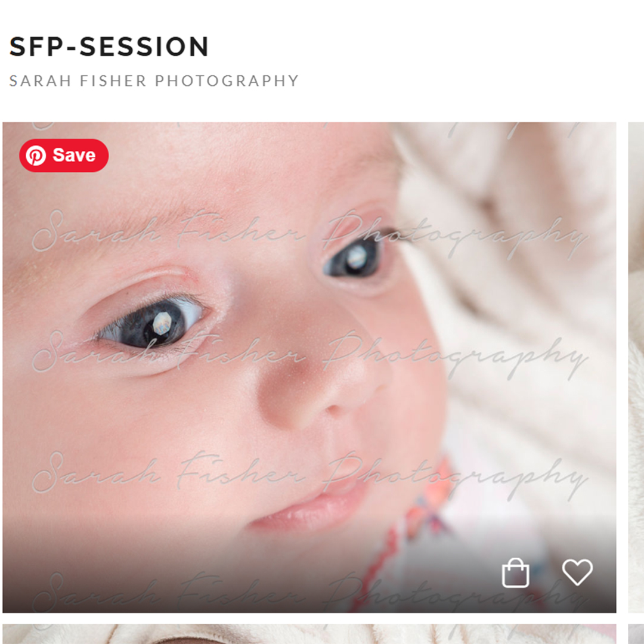Open the bottom-right corner photo thumbnail
Viewport: 644px width, 644px height.
tap(636, 634)
